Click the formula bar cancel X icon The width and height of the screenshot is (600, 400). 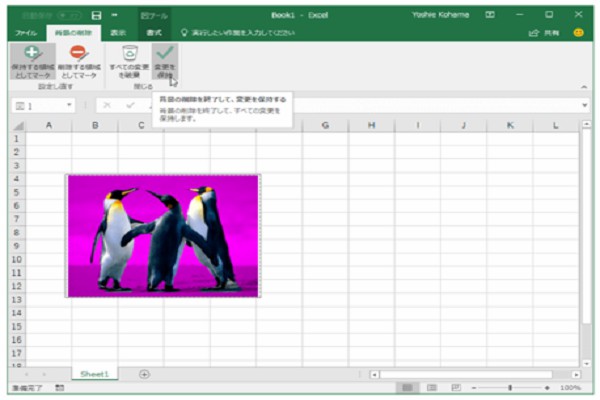pyautogui.click(x=107, y=105)
